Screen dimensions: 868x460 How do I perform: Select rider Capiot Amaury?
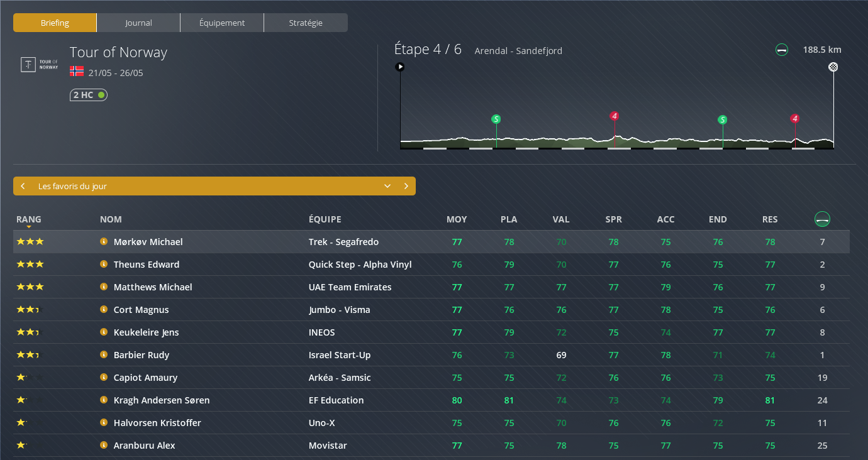point(146,378)
